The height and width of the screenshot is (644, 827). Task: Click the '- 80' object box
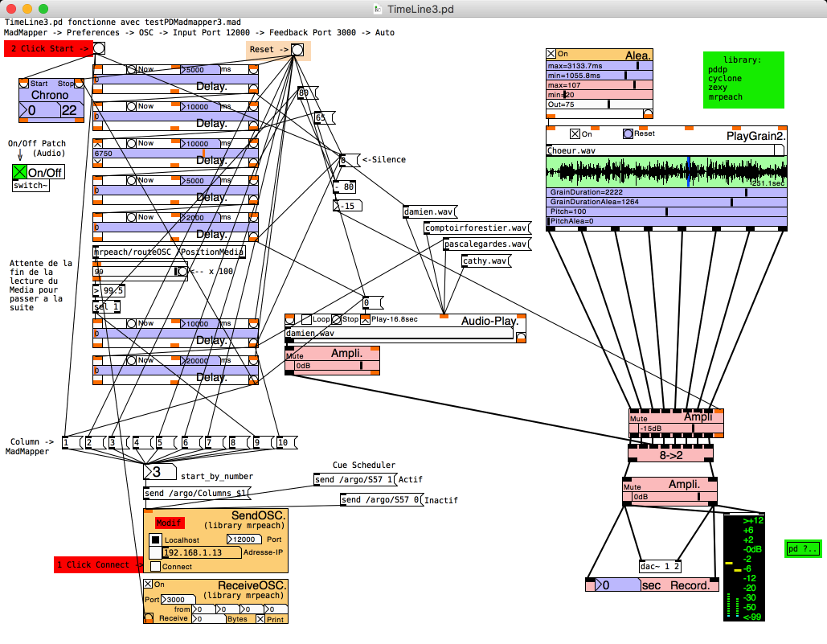[x=345, y=187]
